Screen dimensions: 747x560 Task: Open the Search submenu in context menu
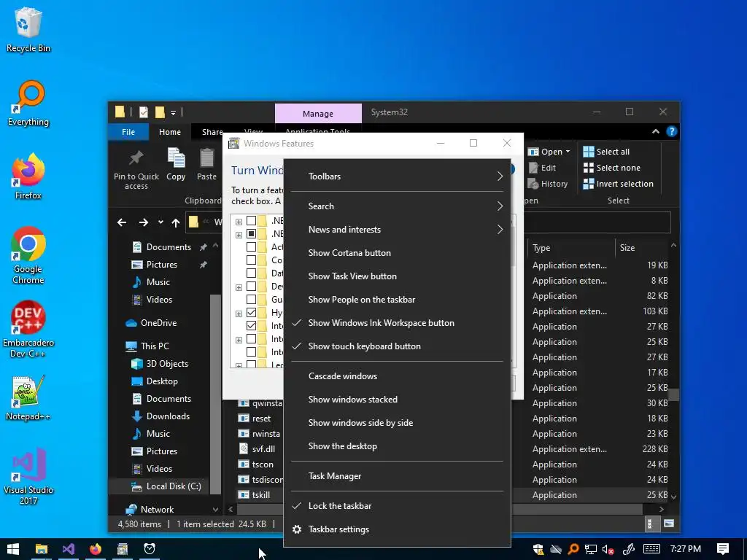tap(397, 206)
